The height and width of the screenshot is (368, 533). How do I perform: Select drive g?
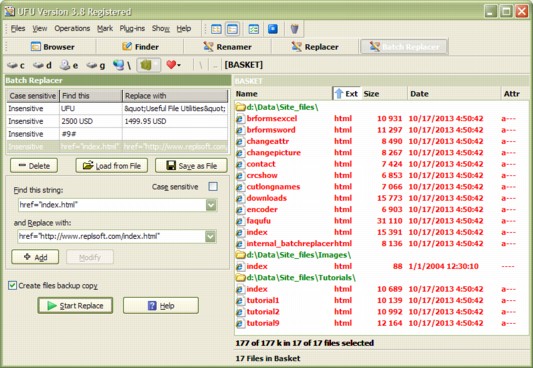[95, 65]
